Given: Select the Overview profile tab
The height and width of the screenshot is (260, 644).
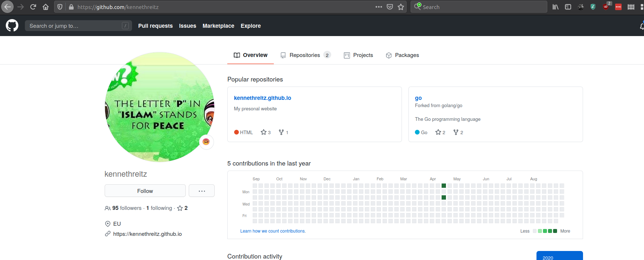Looking at the screenshot, I should click(x=250, y=55).
